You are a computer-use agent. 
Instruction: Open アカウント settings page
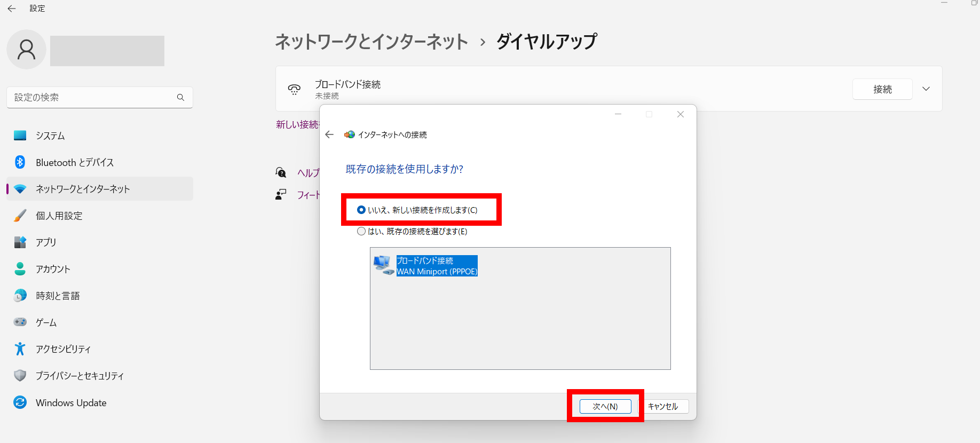(53, 269)
